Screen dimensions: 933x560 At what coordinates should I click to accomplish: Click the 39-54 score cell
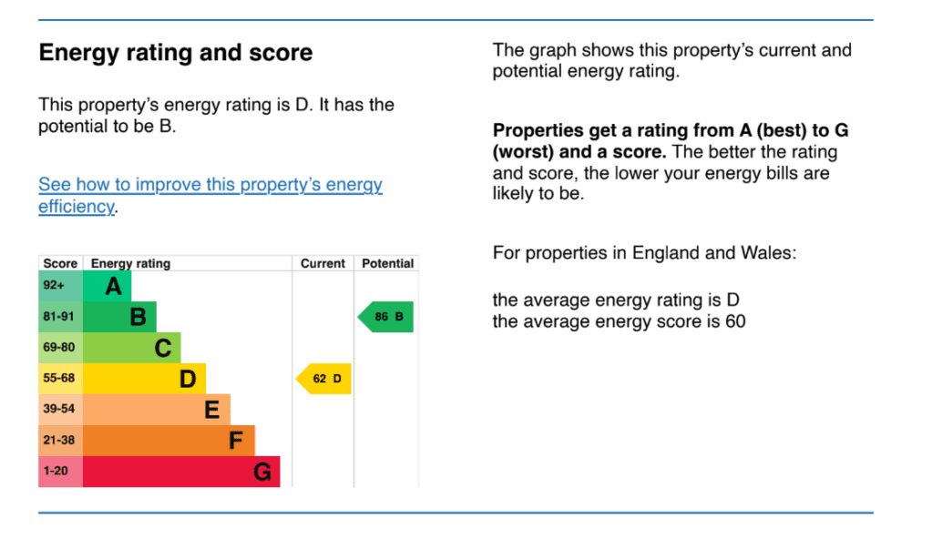tap(60, 410)
